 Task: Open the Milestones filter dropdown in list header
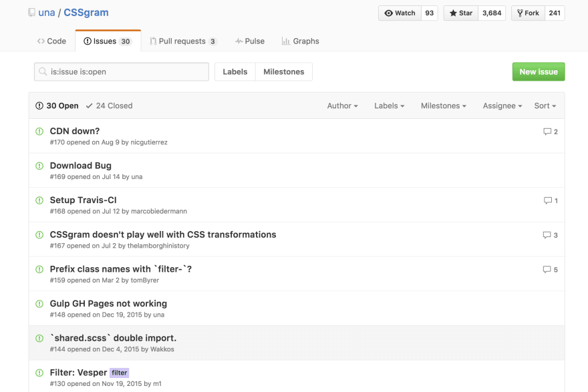[x=444, y=106]
